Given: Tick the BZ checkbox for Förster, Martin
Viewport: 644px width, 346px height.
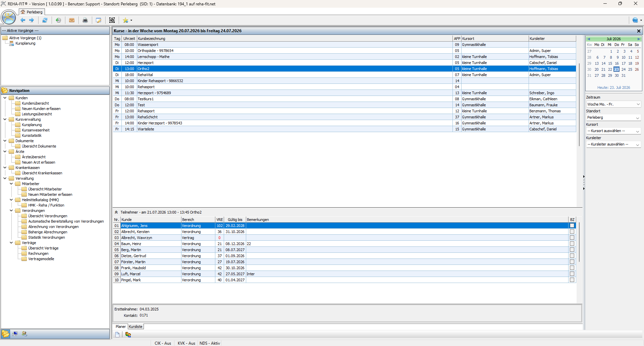Looking at the screenshot, I should click(x=572, y=262).
